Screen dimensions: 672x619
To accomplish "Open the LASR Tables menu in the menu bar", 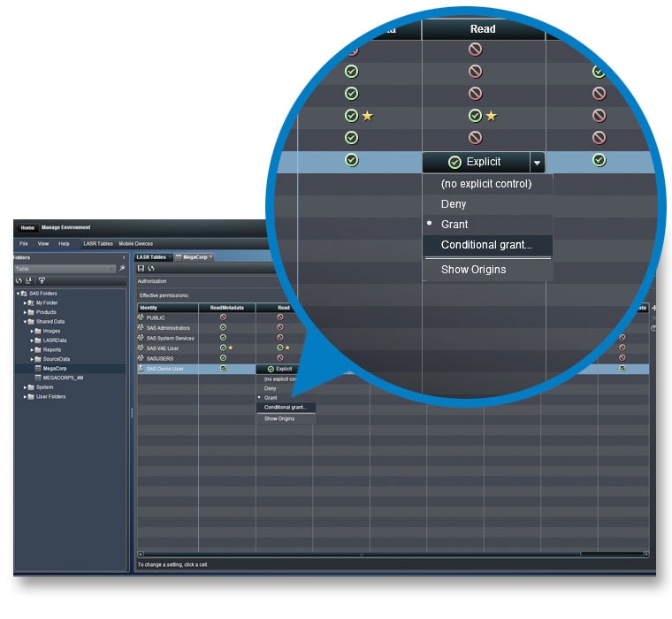I will coord(98,243).
